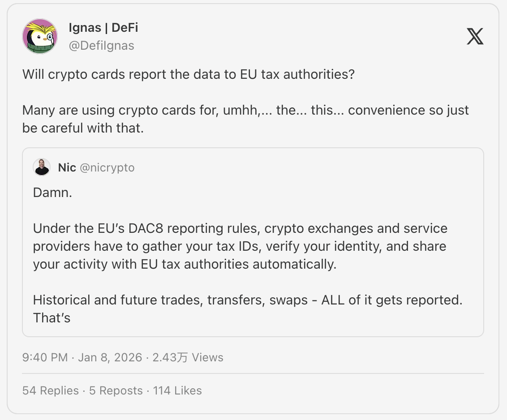The width and height of the screenshot is (507, 420).
Task: Click the main tweet text about crypto cards
Action: pyautogui.click(x=245, y=110)
